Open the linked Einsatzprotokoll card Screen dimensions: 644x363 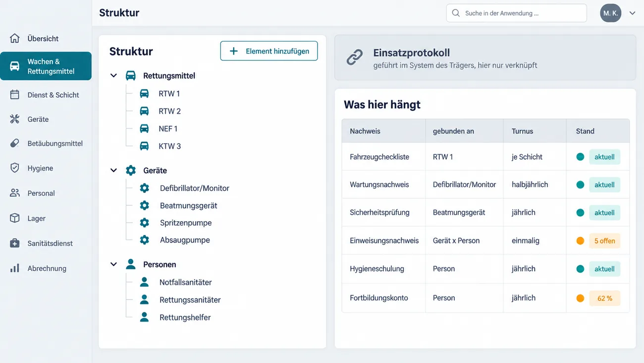point(485,58)
